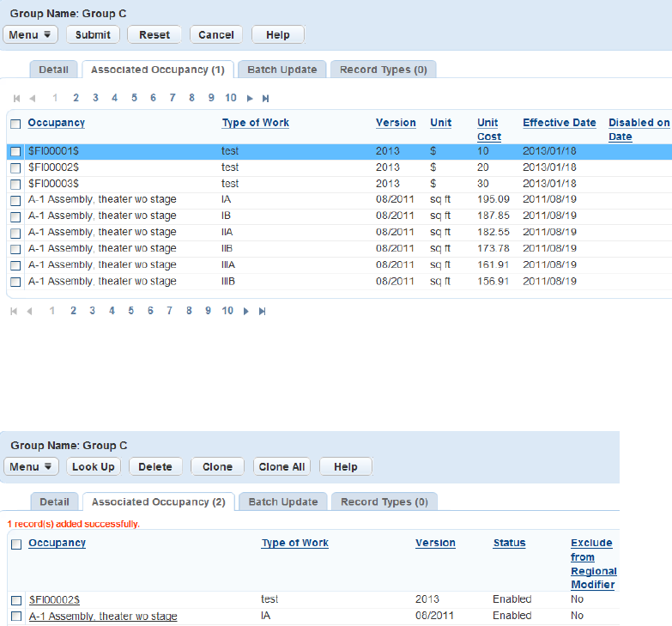Image resolution: width=672 pixels, height=626 pixels.
Task: Jump to last page in top pagination
Action: (x=266, y=98)
